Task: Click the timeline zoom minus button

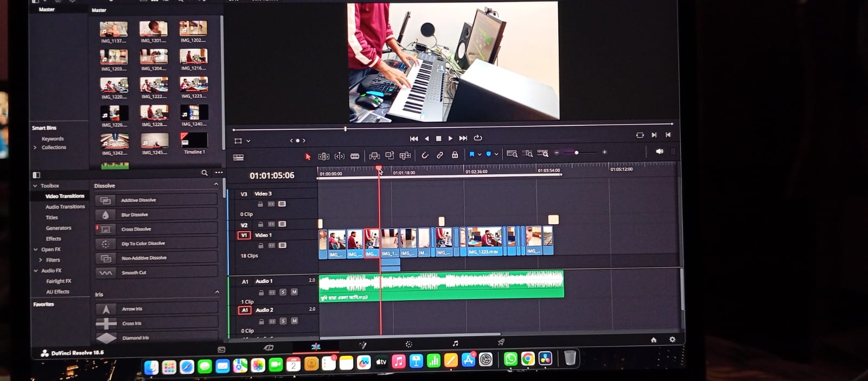Action: coord(557,153)
